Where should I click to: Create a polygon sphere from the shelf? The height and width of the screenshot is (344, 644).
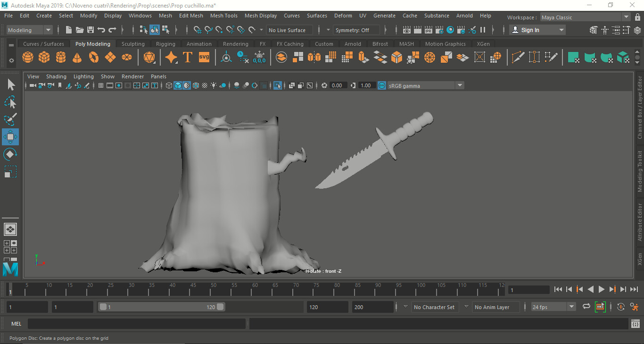(x=27, y=57)
